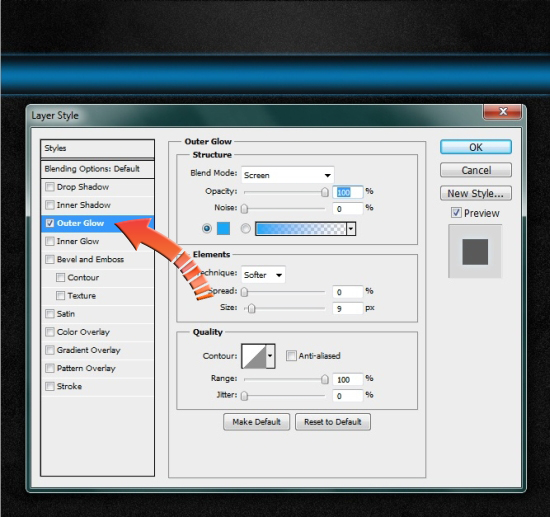This screenshot has height=517, width=550.
Task: Enable the Gradient Overlay checkbox
Action: pyautogui.click(x=50, y=350)
